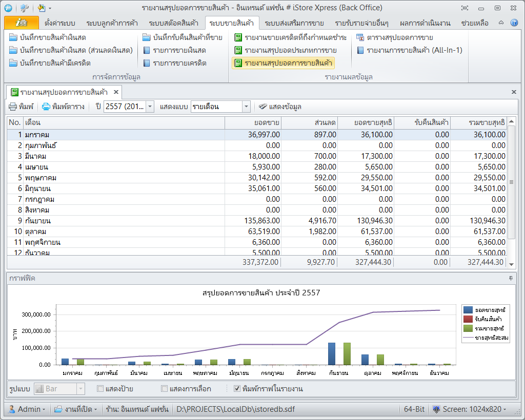Open รายงานสรุปยอดประเภทการขาย report
Screen dimensions: 525x420
point(285,50)
